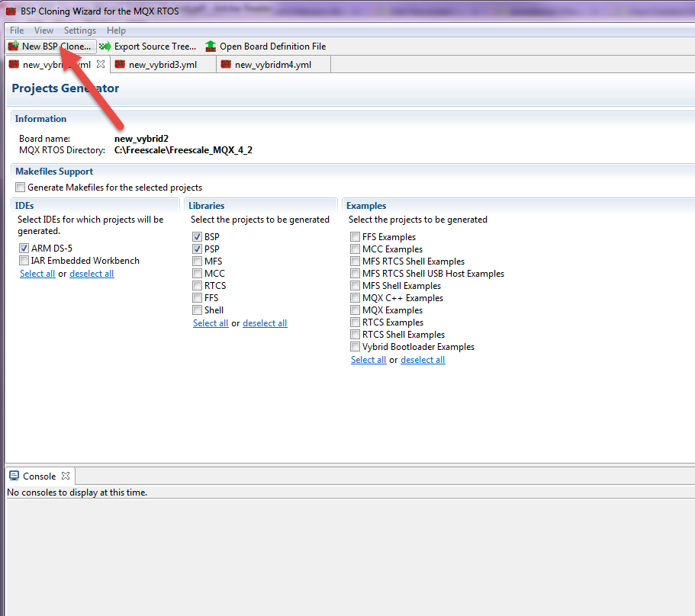The image size is (695, 616).
Task: Click the Console tab label
Action: [40, 476]
